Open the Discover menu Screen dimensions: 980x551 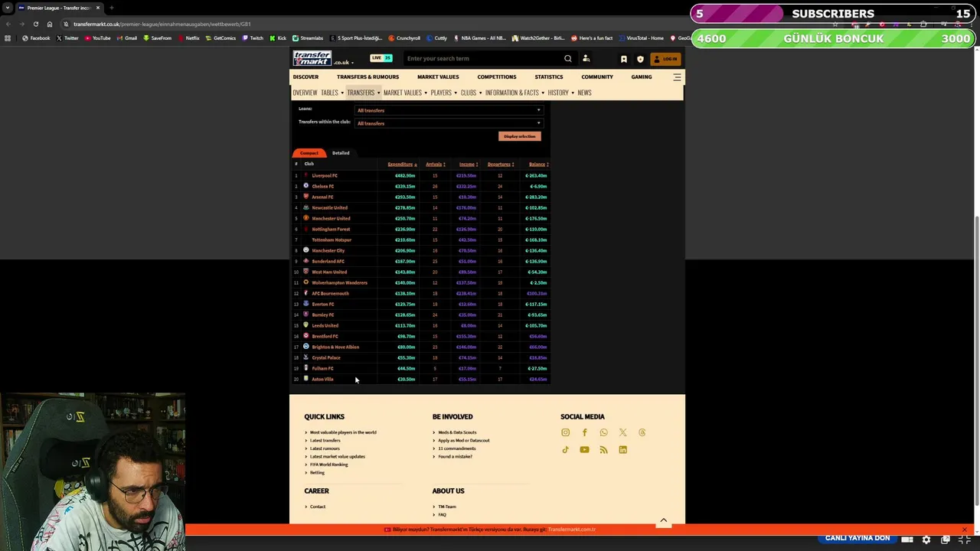305,77
